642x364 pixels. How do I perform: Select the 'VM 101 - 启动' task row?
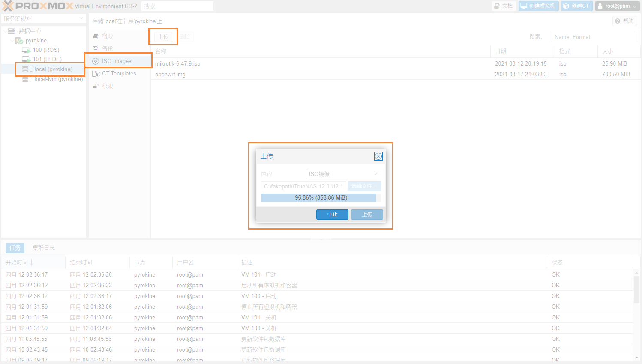317,275
